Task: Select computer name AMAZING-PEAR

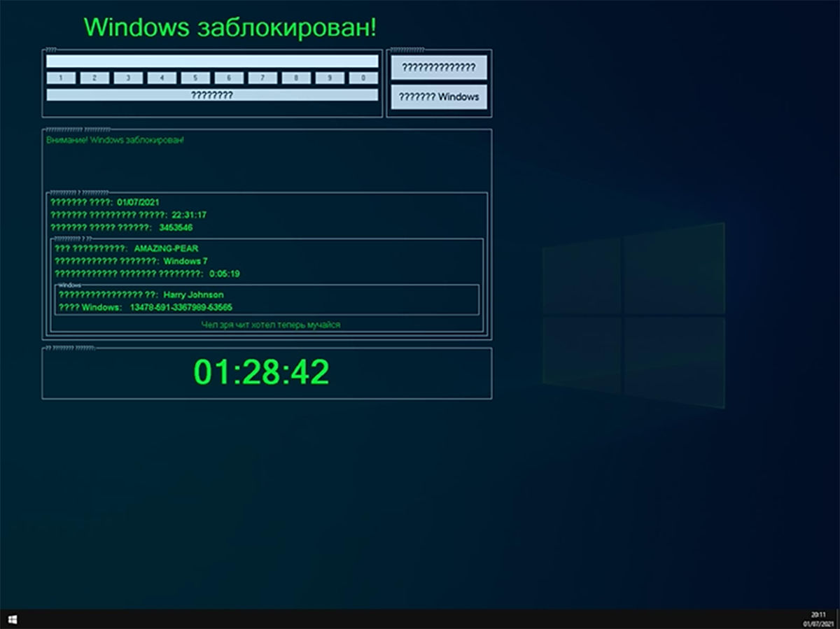Action: [x=167, y=248]
